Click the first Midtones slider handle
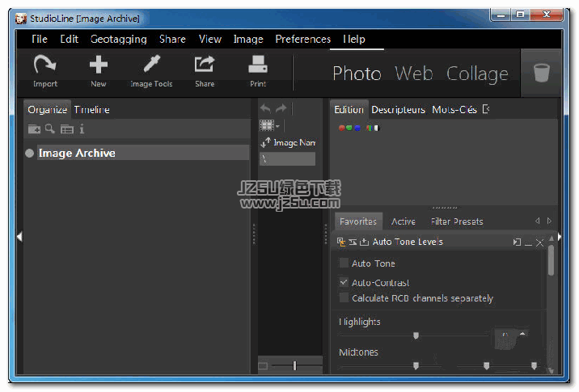 pos(416,365)
